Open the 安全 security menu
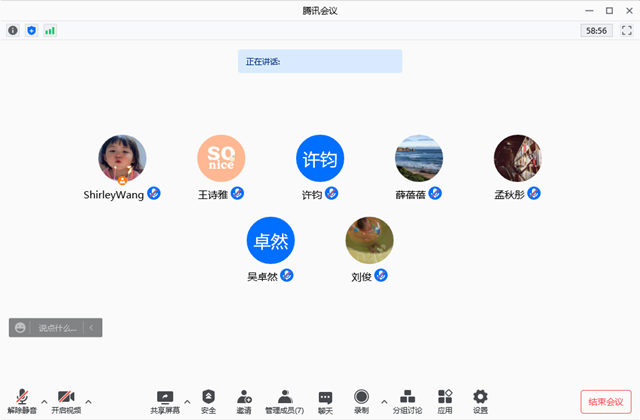Viewport: 640px width, 420px height. 208,400
